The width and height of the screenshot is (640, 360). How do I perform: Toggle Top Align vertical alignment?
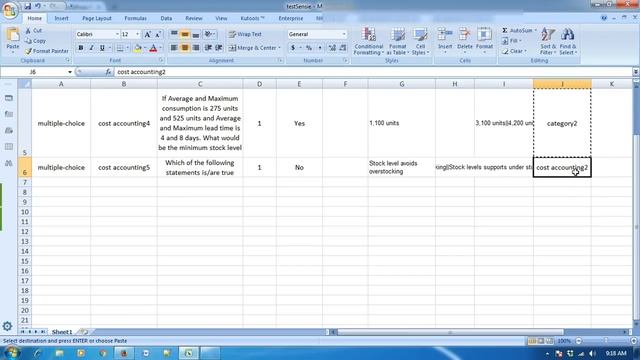[174, 34]
